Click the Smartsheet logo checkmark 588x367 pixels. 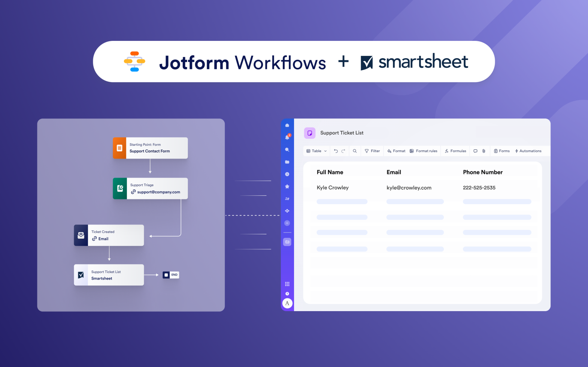point(366,63)
